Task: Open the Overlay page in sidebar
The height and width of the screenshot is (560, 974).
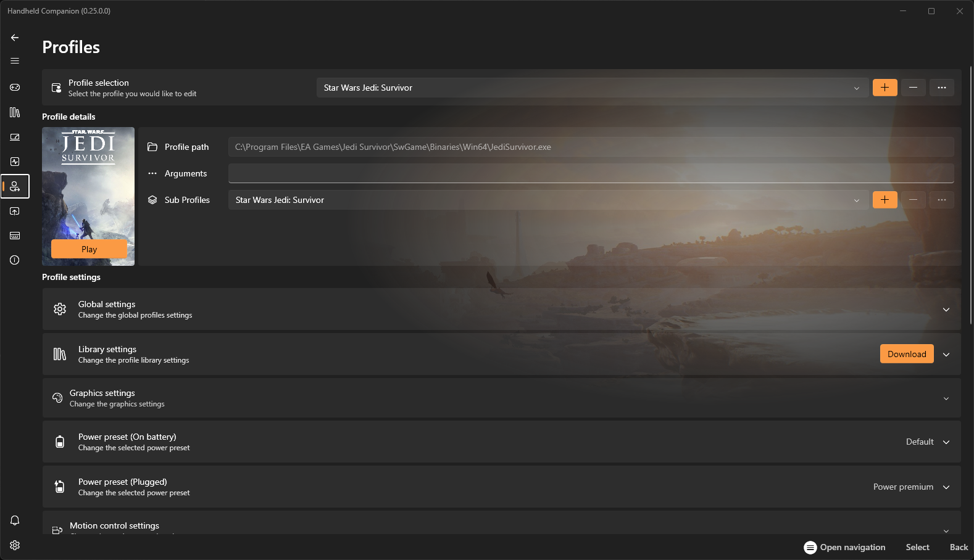Action: pyautogui.click(x=15, y=211)
